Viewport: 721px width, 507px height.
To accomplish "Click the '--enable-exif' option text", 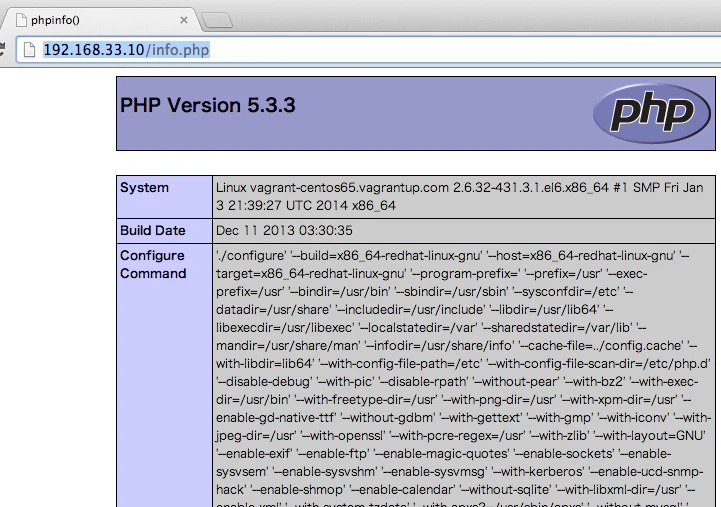I will click(254, 453).
